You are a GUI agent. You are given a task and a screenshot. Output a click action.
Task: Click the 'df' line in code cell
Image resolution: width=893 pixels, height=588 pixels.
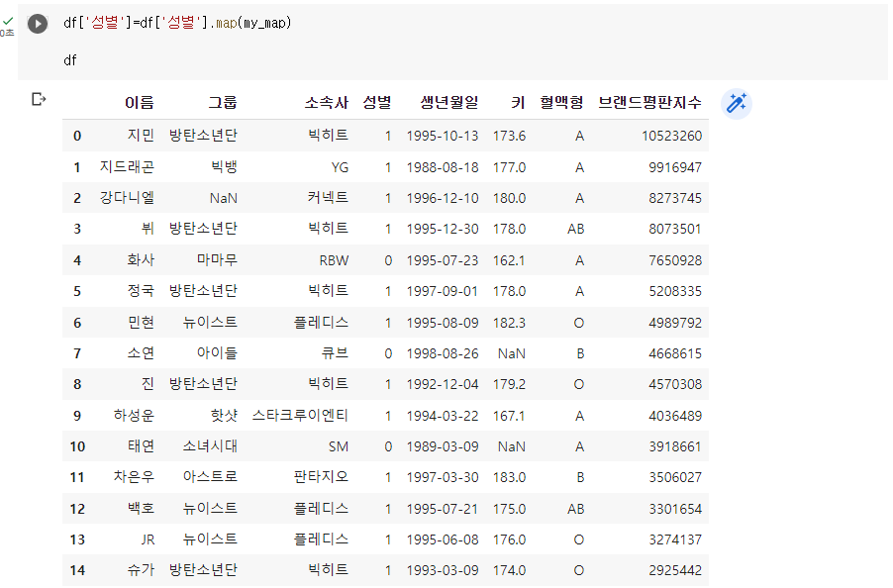tap(70, 60)
